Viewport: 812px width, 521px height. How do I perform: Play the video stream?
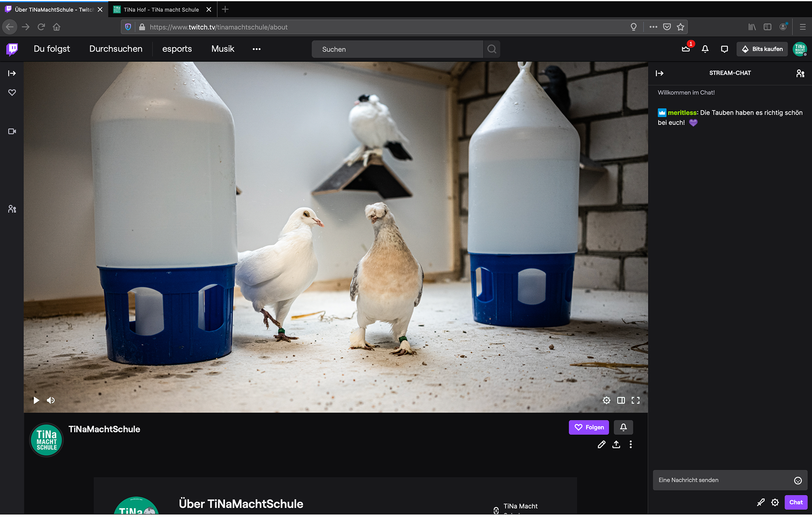(x=36, y=400)
